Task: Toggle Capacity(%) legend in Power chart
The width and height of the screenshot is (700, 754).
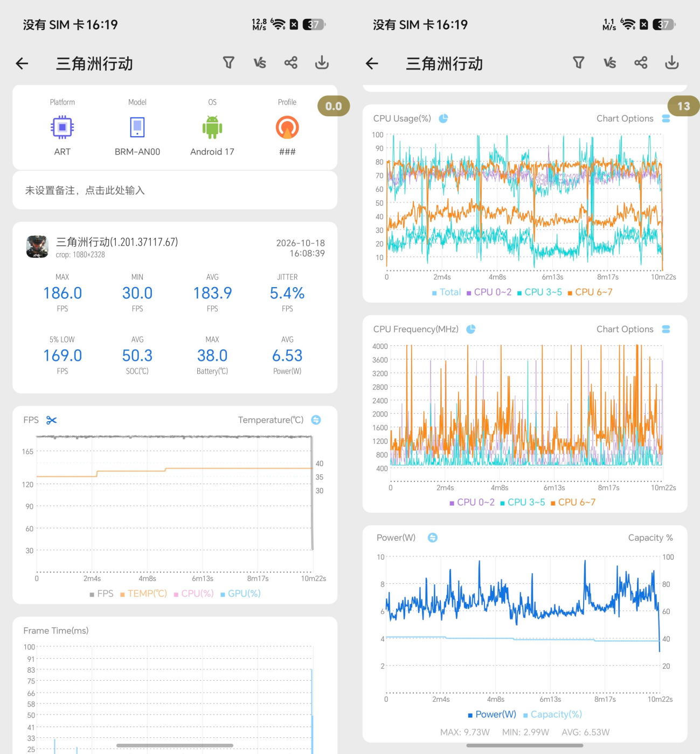Action: pyautogui.click(x=552, y=714)
